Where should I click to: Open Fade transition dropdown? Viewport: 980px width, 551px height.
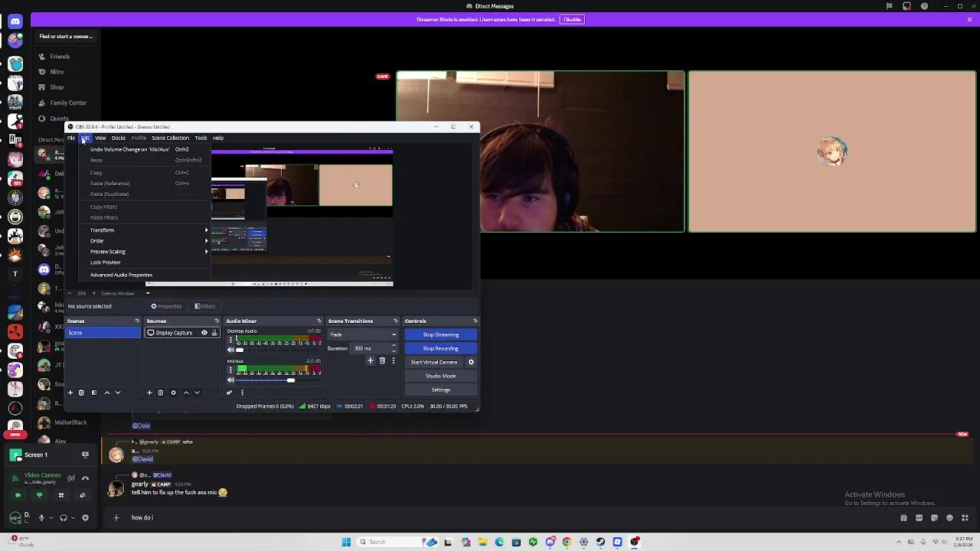tap(363, 334)
